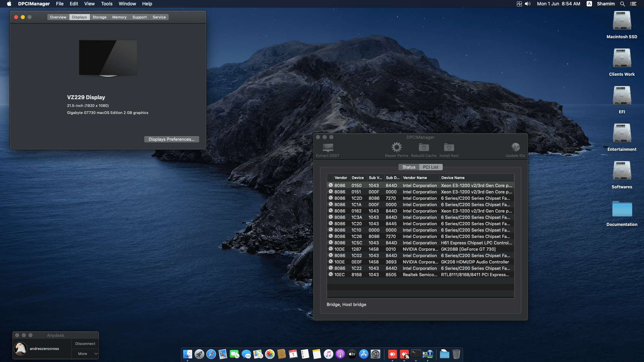
Task: Select the PCI List tab
Action: coord(430,167)
